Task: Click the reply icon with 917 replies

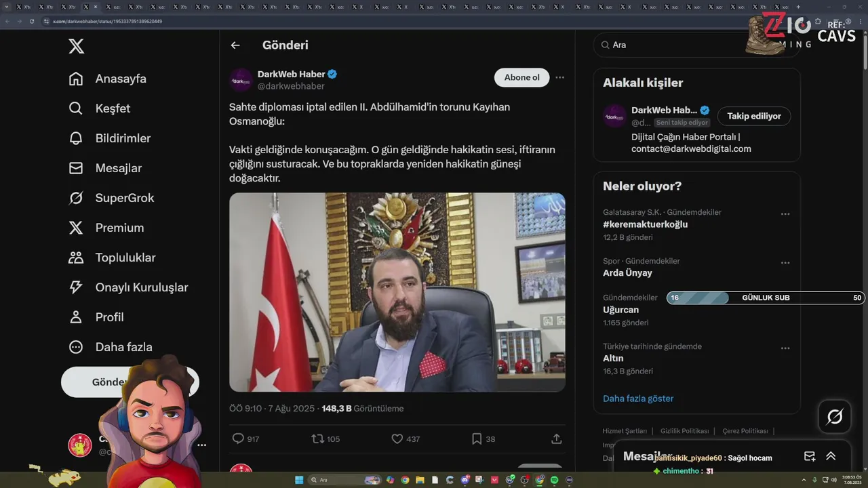Action: pos(238,439)
